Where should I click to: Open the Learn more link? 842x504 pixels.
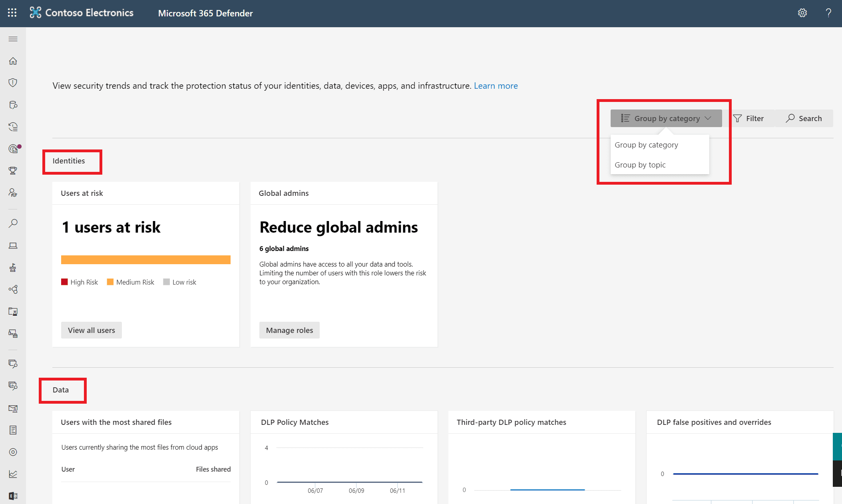point(496,86)
